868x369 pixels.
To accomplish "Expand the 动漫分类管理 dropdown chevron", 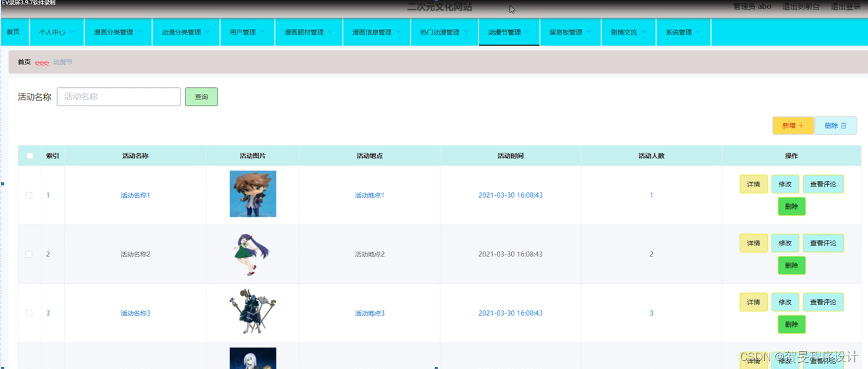I will click(x=208, y=32).
